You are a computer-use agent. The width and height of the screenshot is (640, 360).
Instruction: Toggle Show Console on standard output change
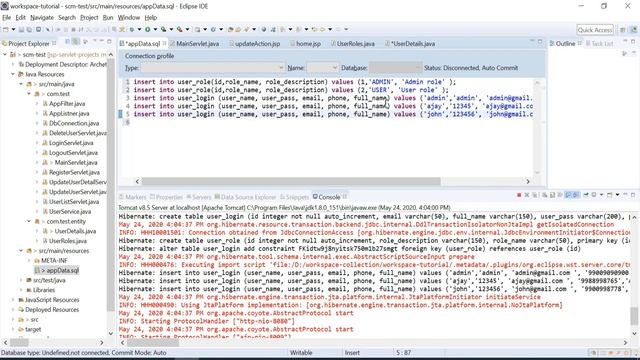(568, 195)
